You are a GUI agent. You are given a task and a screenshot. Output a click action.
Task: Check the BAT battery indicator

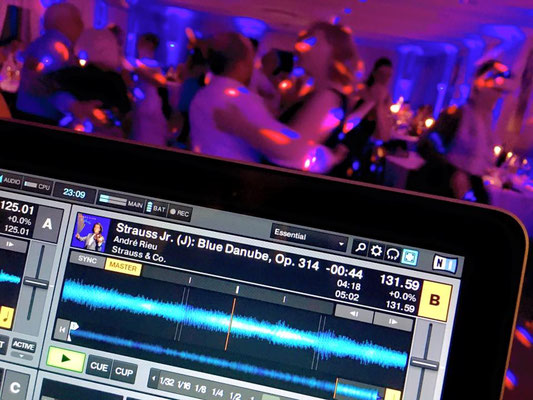[x=156, y=208]
